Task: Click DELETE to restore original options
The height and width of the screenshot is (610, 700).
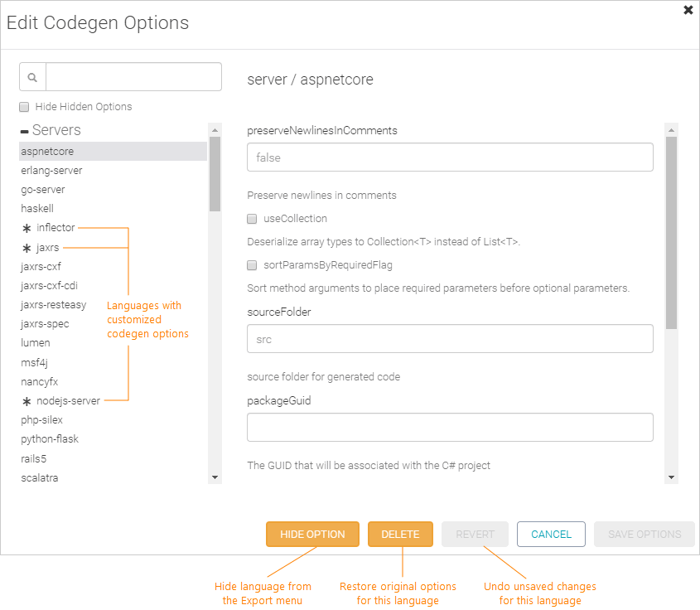Action: (x=400, y=534)
